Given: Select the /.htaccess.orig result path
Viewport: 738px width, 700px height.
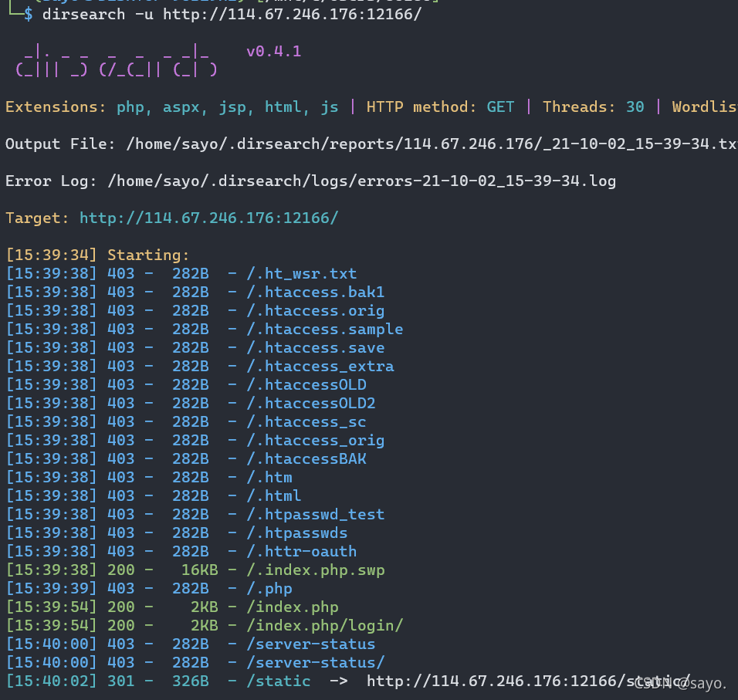Looking at the screenshot, I should (315, 311).
